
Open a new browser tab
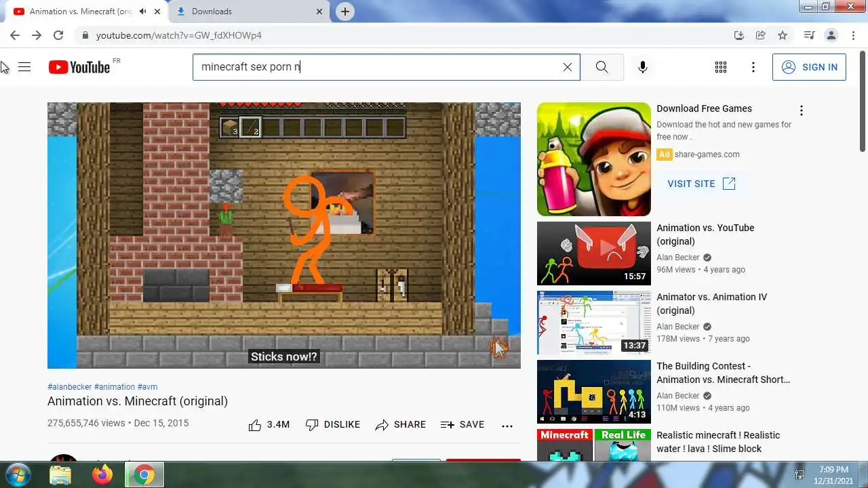[x=345, y=12]
